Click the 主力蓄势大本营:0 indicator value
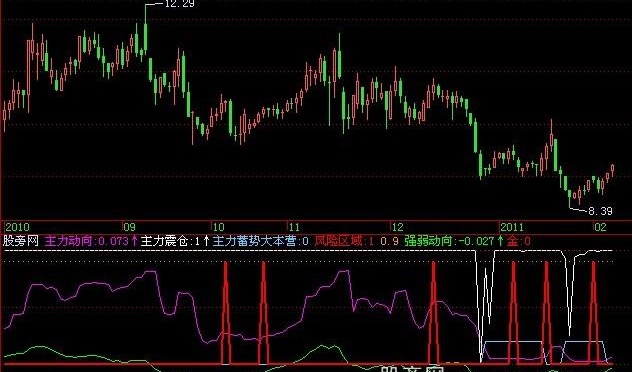 [x=260, y=241]
